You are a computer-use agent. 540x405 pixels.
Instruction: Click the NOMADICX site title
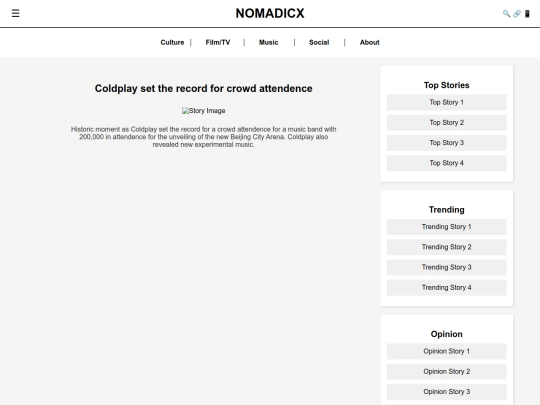click(x=270, y=13)
